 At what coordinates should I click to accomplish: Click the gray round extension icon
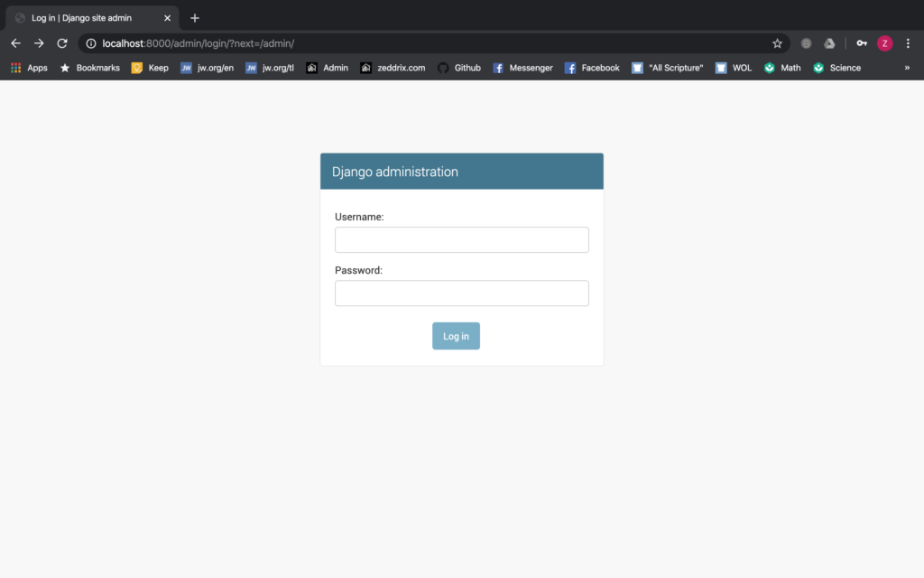click(806, 43)
